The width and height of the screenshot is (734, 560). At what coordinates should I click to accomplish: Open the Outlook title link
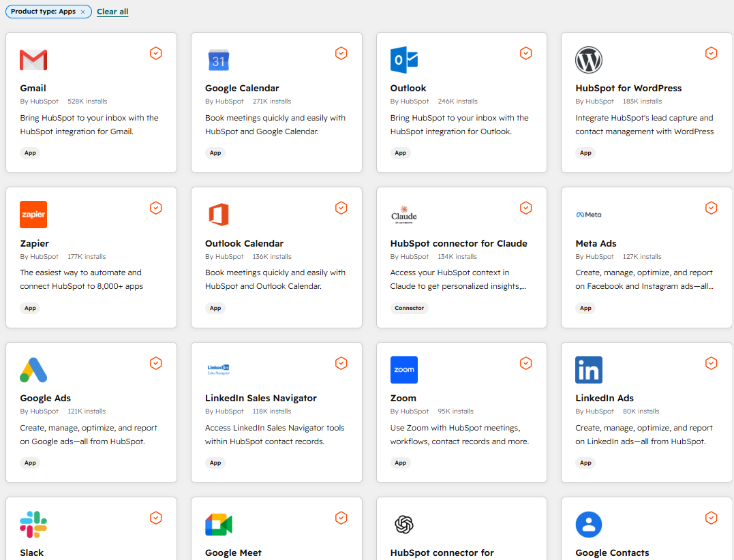click(x=408, y=88)
